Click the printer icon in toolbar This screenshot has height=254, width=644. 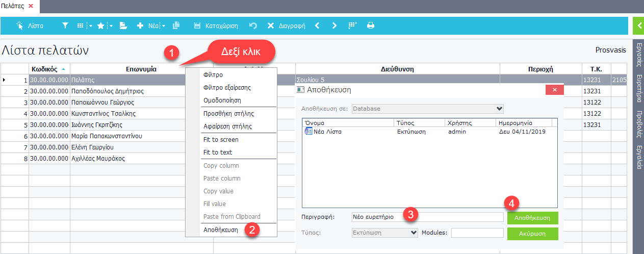tap(371, 26)
